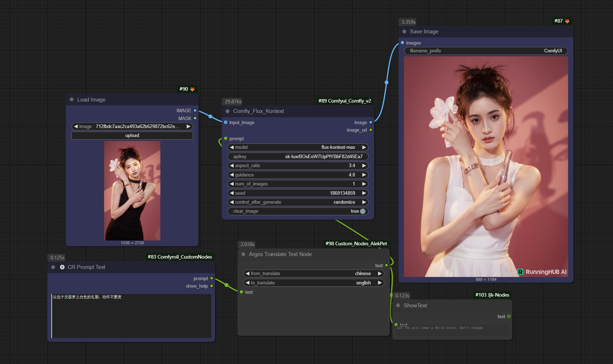613x364 pixels.
Task: Click the filename_prefix field in Save Image
Action: pyautogui.click(x=486, y=51)
